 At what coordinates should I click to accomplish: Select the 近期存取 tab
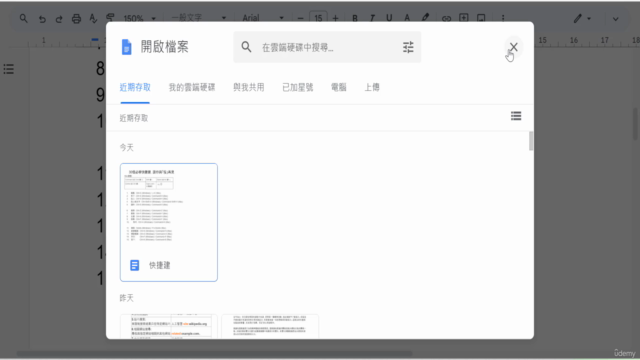[x=135, y=87]
